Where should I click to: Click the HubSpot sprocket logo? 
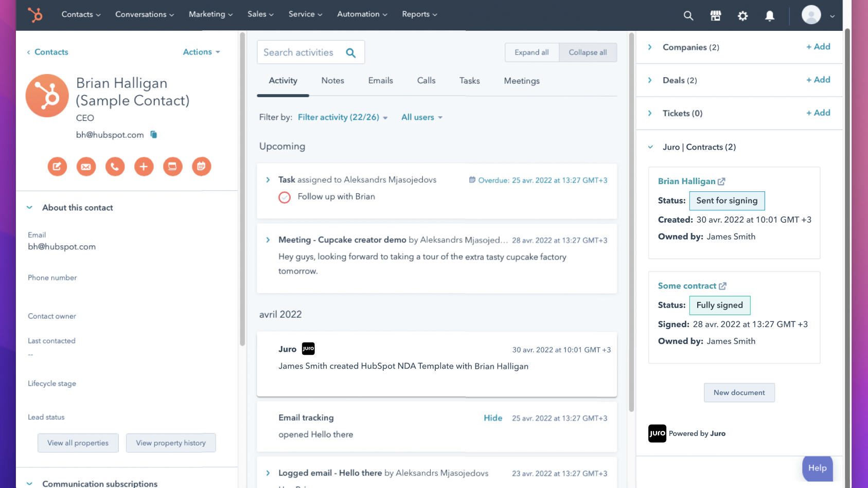pos(34,15)
